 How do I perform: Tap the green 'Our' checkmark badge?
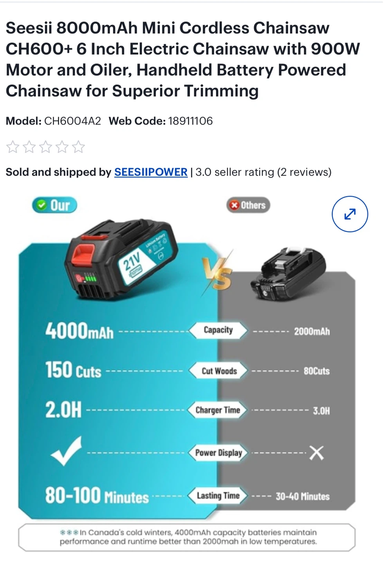[54, 205]
